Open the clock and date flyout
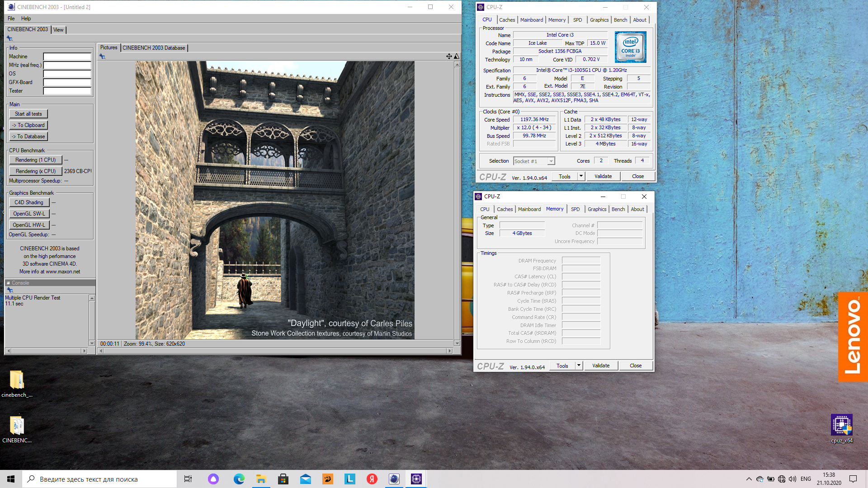868x488 pixels. (829, 479)
